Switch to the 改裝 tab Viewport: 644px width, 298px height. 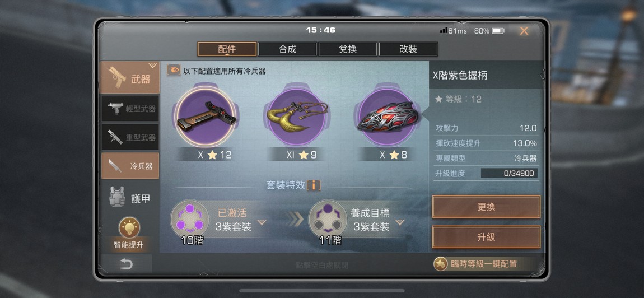(x=408, y=49)
